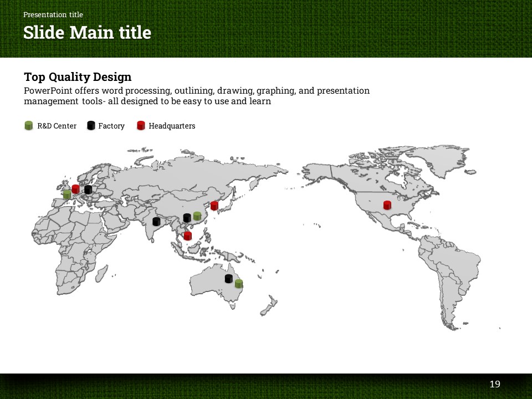Select the red Headquarters marker in the USA
The image size is (532, 399).
(x=387, y=205)
